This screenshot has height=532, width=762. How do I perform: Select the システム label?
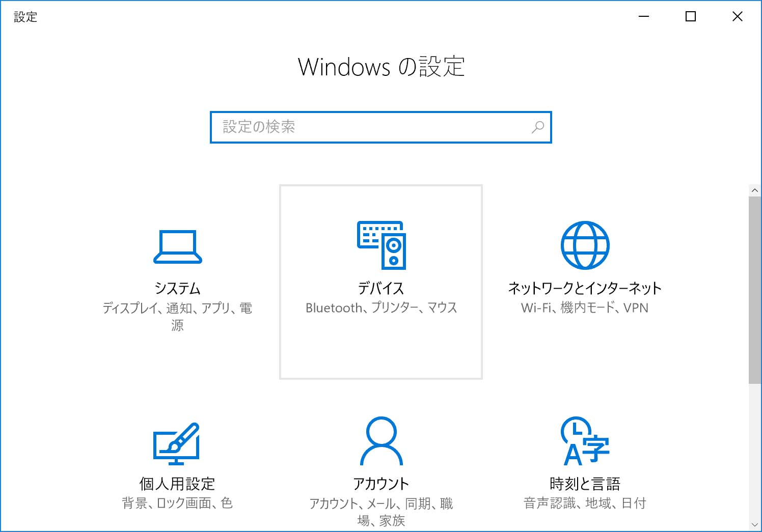click(x=177, y=288)
